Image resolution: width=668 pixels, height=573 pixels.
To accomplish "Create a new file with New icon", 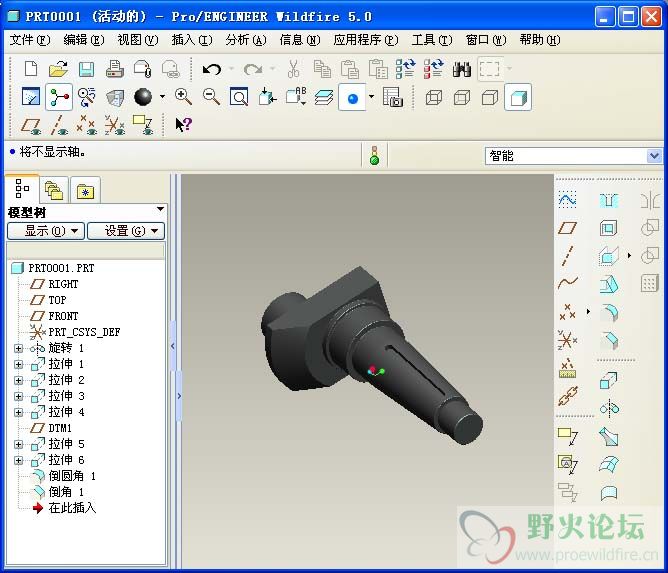I will 31,69.
